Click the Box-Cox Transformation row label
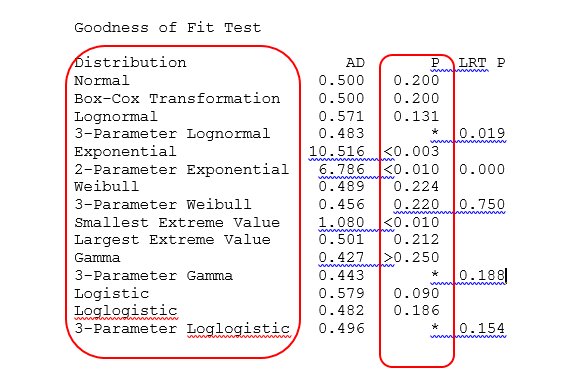The image size is (585, 381). 177,99
